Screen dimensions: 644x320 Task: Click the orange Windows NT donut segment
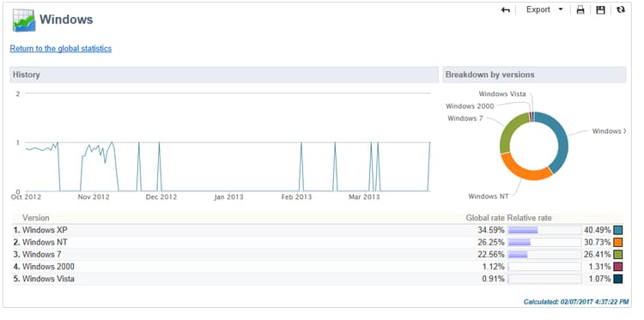(x=524, y=168)
